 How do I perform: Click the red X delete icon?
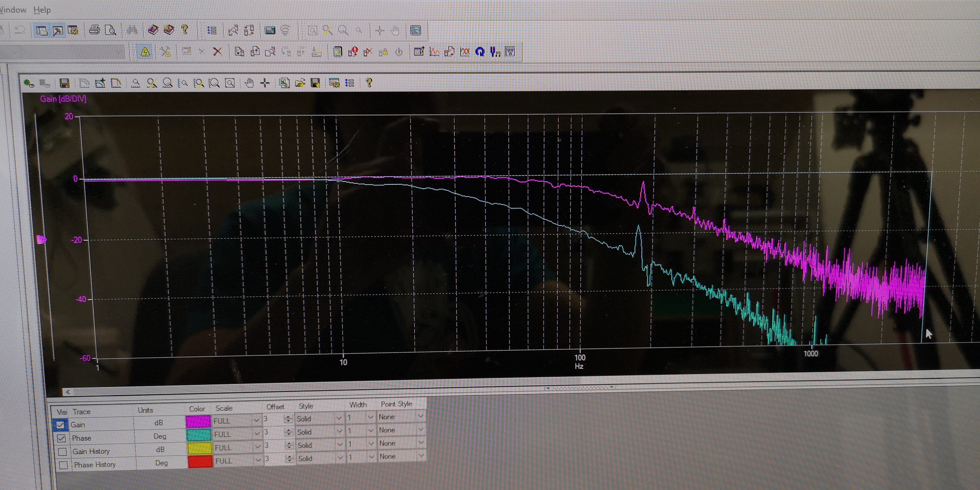click(x=218, y=52)
